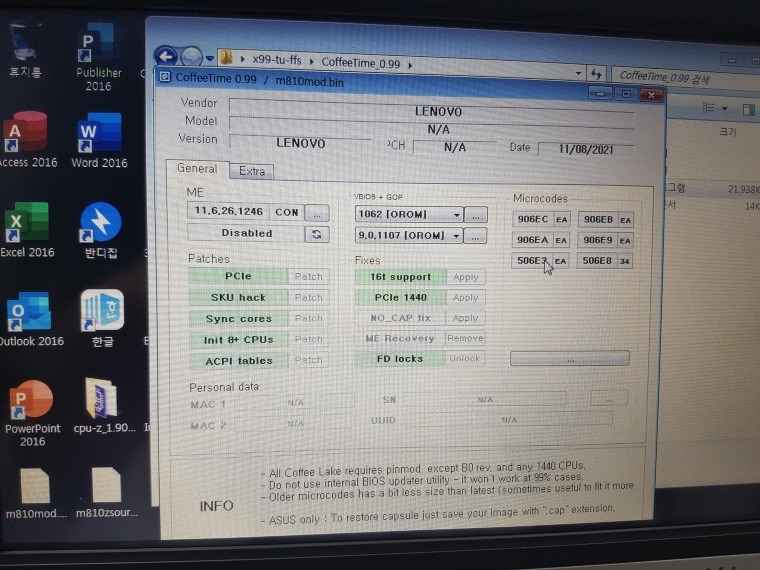This screenshot has height=570, width=760.
Task: Click wide '...' button under microcodes
Action: (x=570, y=359)
